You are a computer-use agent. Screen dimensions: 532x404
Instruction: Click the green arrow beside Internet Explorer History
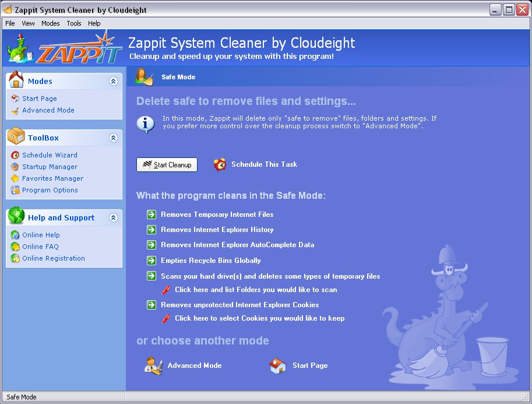point(152,230)
